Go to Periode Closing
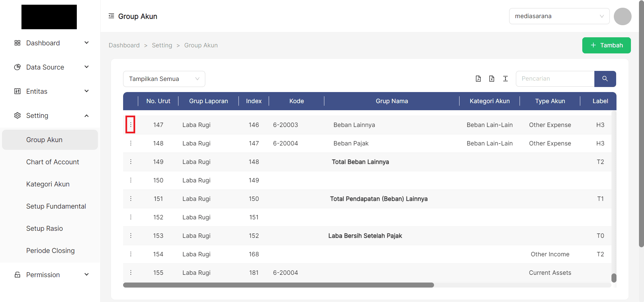 pos(50,251)
